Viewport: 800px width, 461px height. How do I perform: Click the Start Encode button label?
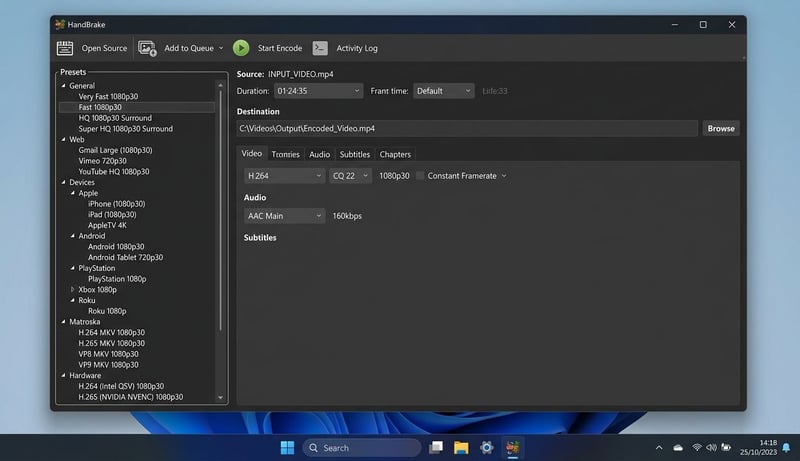(x=280, y=48)
